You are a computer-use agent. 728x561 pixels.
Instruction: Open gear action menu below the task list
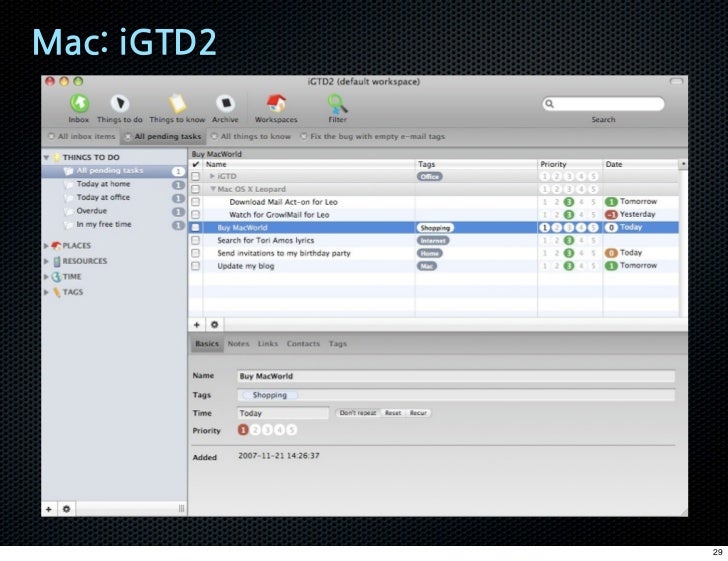(214, 325)
